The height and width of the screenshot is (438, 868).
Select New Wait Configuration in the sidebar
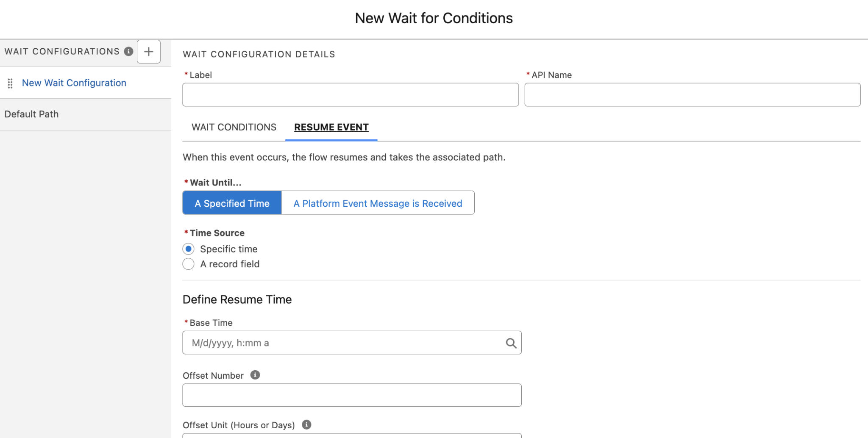point(74,83)
